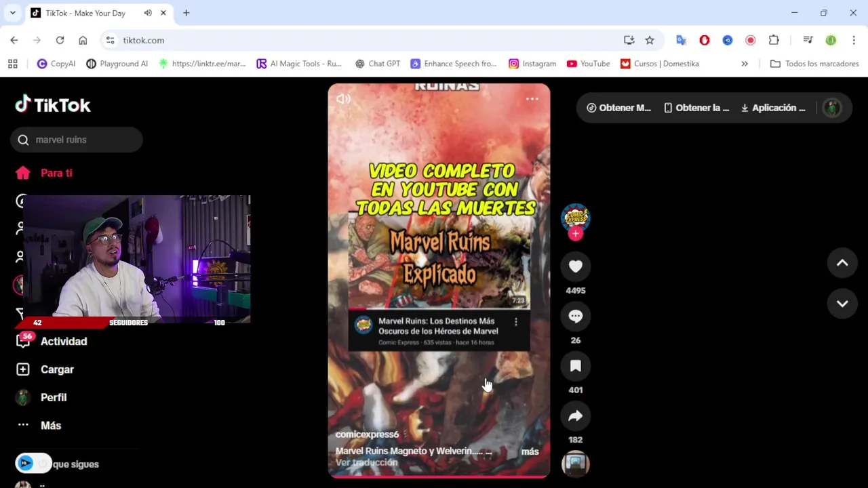Go back in the browser
Screen dimensions: 868x488
(14, 40)
